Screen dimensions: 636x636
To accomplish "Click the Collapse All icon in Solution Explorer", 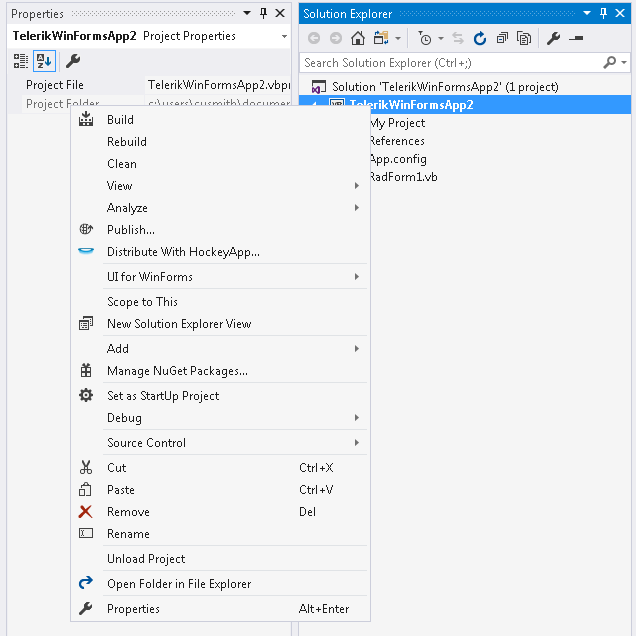I will click(x=502, y=38).
